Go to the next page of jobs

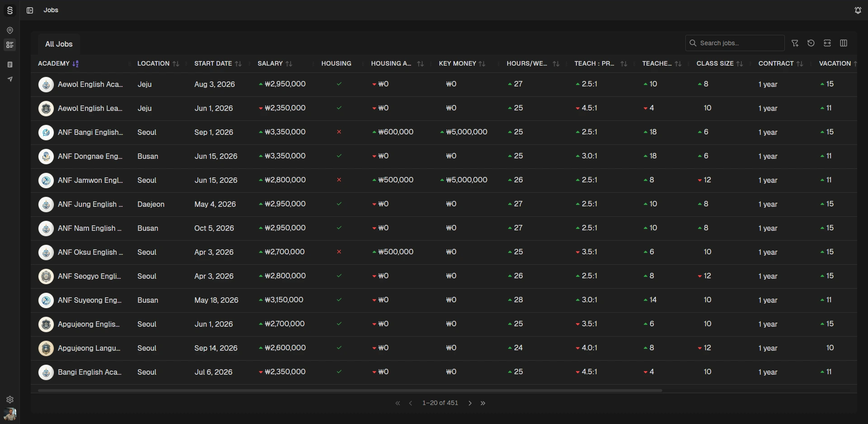470,403
